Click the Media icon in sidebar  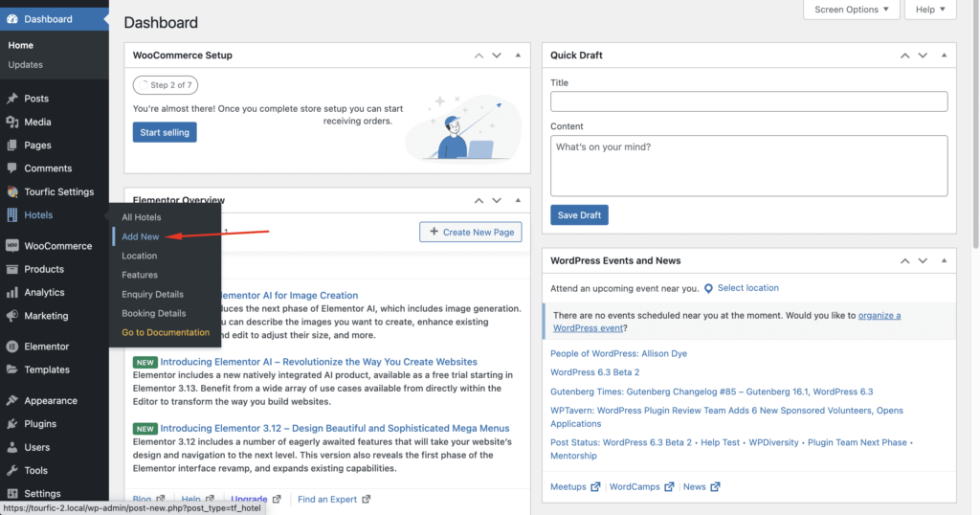11,122
